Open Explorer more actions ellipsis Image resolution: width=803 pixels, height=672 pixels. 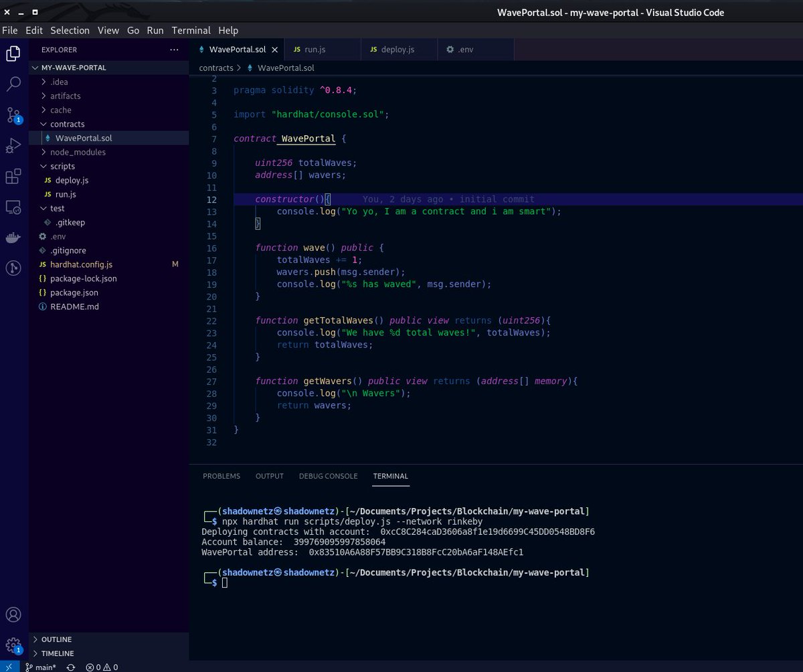[175, 50]
